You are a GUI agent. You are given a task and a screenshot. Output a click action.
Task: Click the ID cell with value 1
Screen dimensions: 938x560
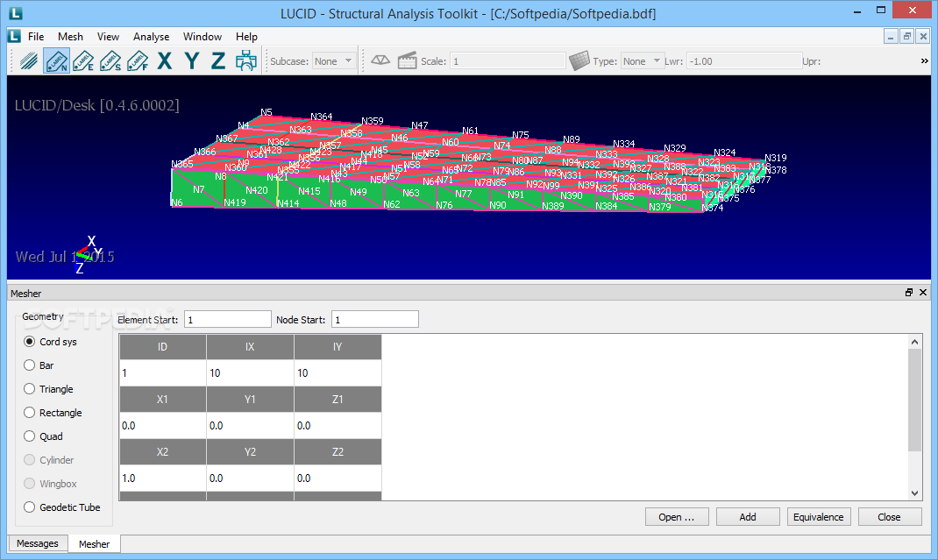coord(163,372)
